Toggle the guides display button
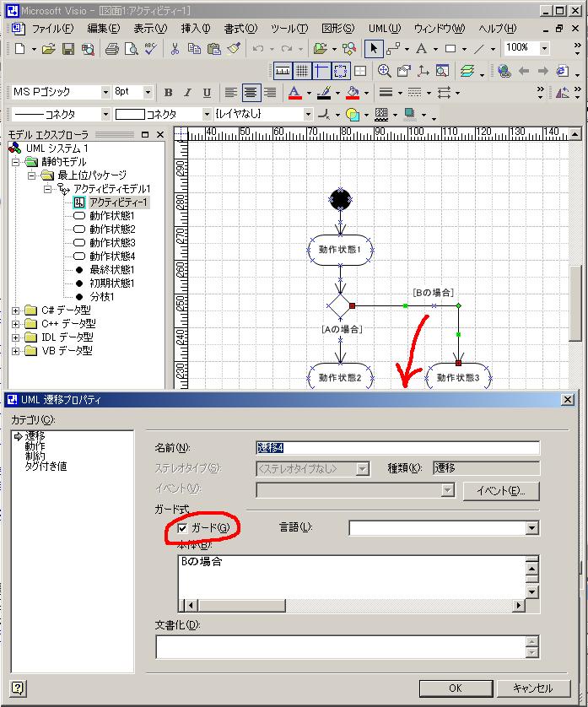The image size is (588, 707). [321, 71]
